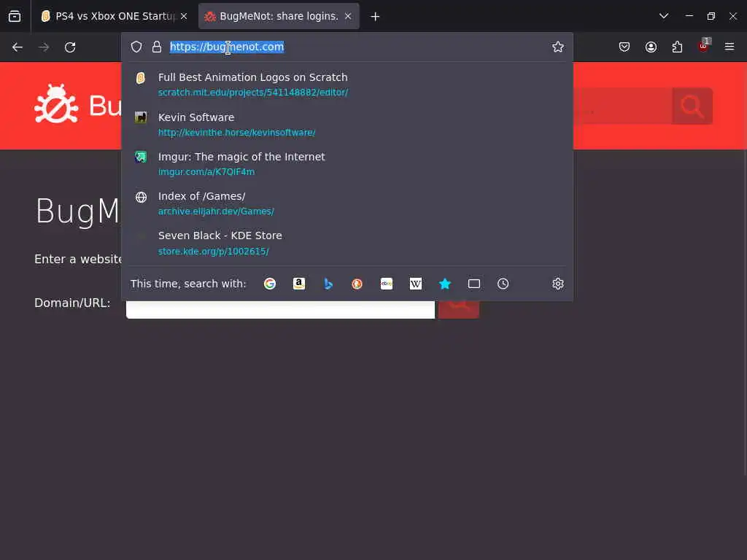747x560 pixels.
Task: Go back to previous page
Action: [x=18, y=47]
